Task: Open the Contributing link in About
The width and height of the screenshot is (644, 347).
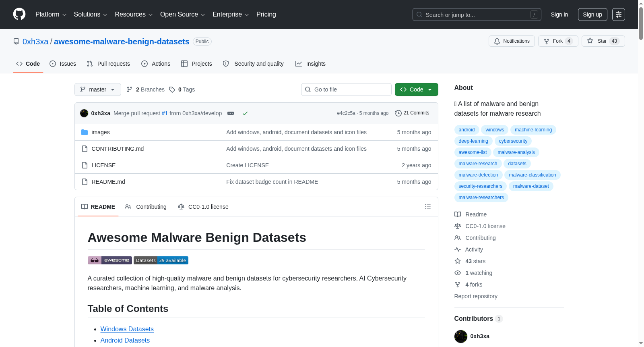Action: 475,238
